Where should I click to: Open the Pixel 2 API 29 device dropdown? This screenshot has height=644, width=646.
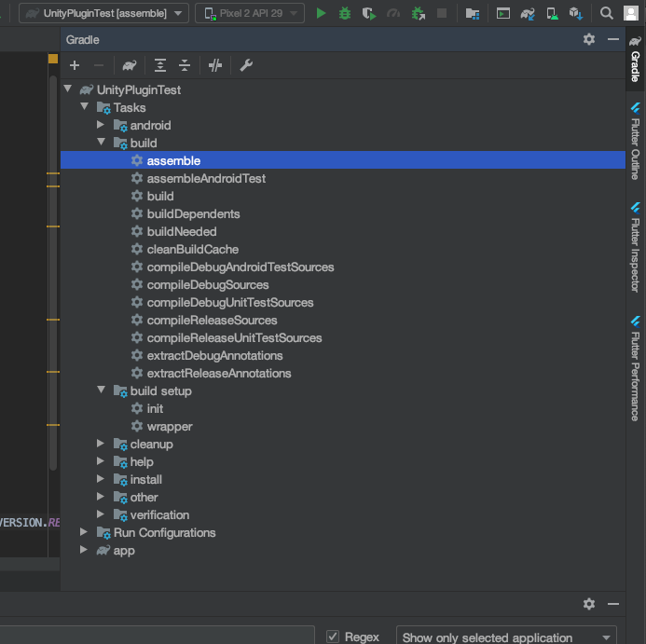tap(249, 13)
